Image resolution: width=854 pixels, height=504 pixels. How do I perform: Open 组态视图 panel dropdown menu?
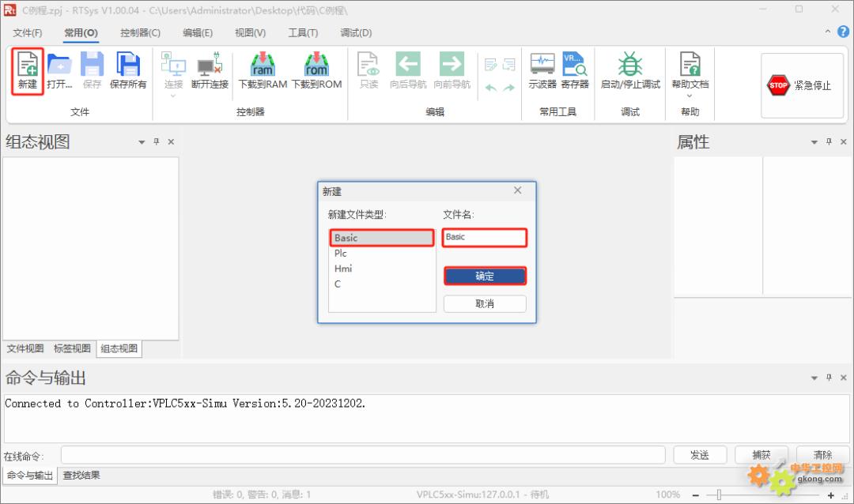(142, 142)
